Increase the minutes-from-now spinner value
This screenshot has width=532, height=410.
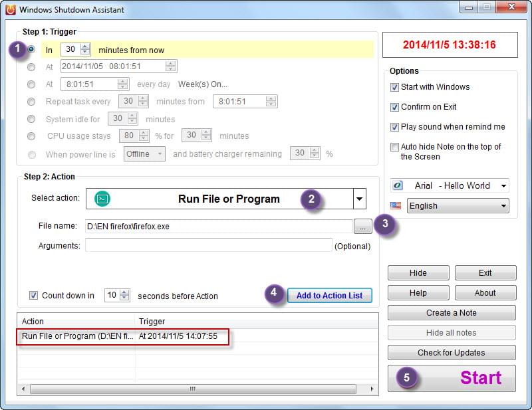point(85,47)
